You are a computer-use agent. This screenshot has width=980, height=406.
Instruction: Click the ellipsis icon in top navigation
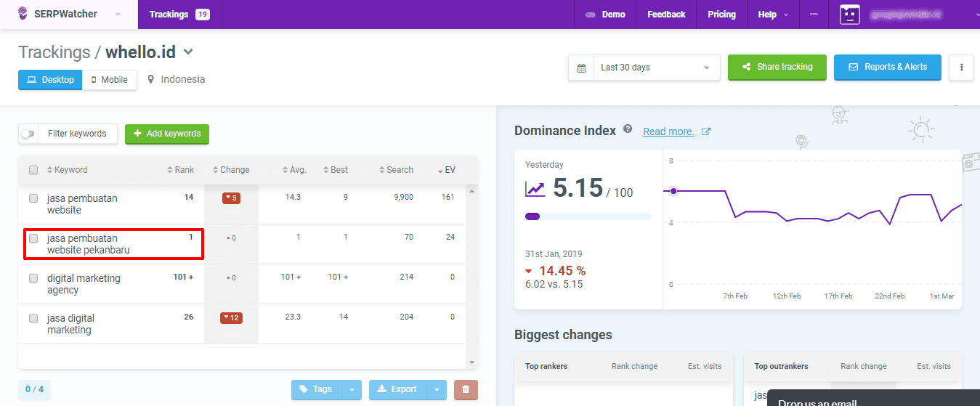pos(814,15)
